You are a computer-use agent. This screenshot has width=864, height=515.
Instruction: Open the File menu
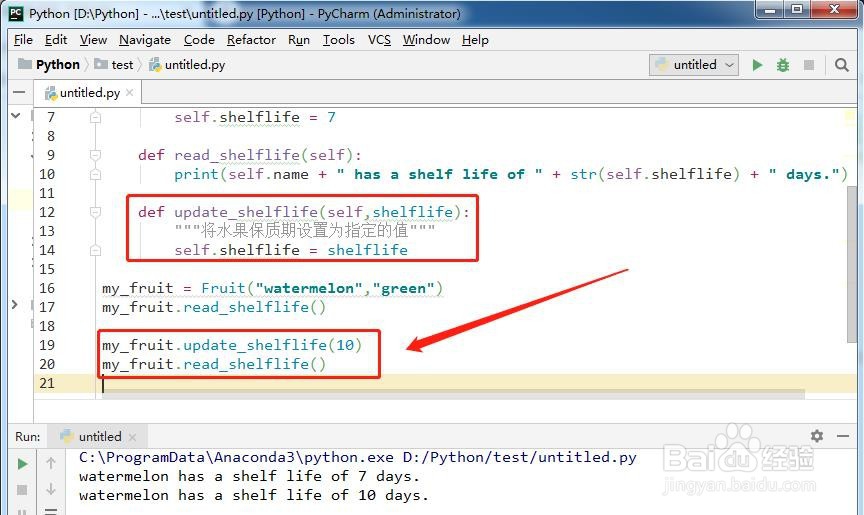tap(23, 40)
